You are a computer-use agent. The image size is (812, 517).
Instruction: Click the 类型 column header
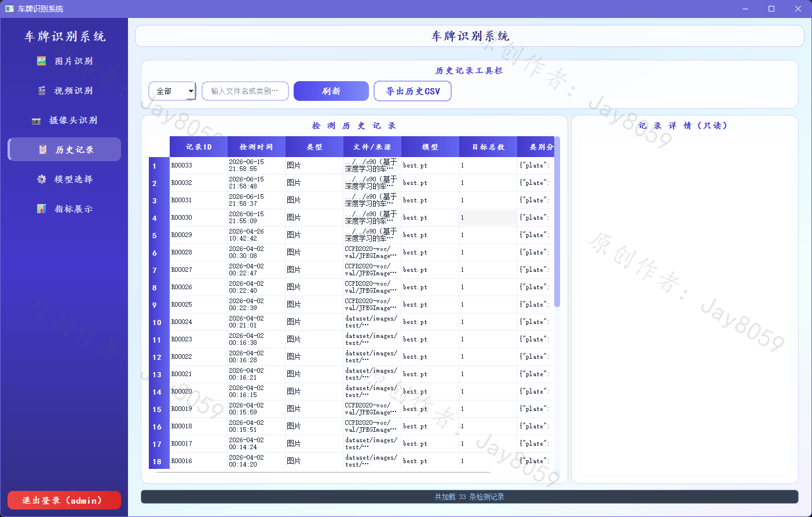click(314, 147)
